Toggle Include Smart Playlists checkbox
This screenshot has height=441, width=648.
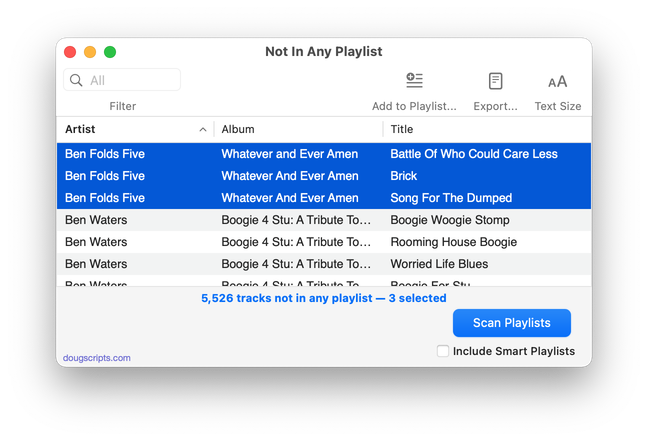443,351
